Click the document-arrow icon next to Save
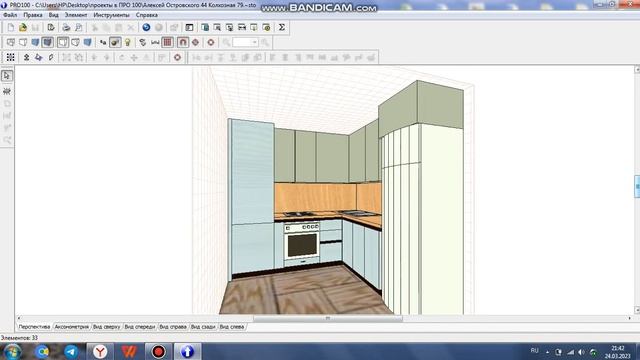Image resolution: width=640 pixels, height=360 pixels. (51, 27)
